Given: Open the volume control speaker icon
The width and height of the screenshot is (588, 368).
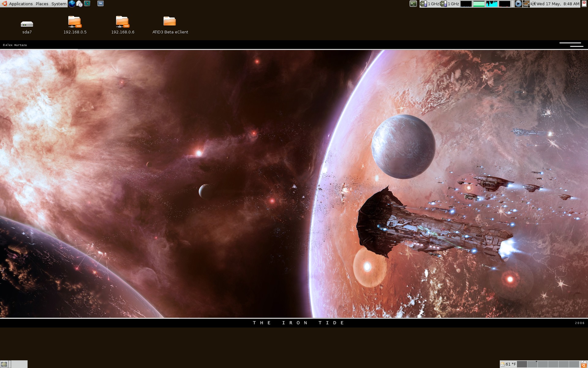Looking at the screenshot, I should click(533, 4).
